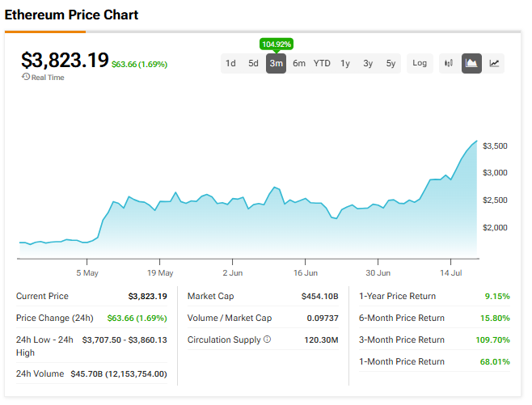Select the area chart type icon
The image size is (532, 405).
471,63
